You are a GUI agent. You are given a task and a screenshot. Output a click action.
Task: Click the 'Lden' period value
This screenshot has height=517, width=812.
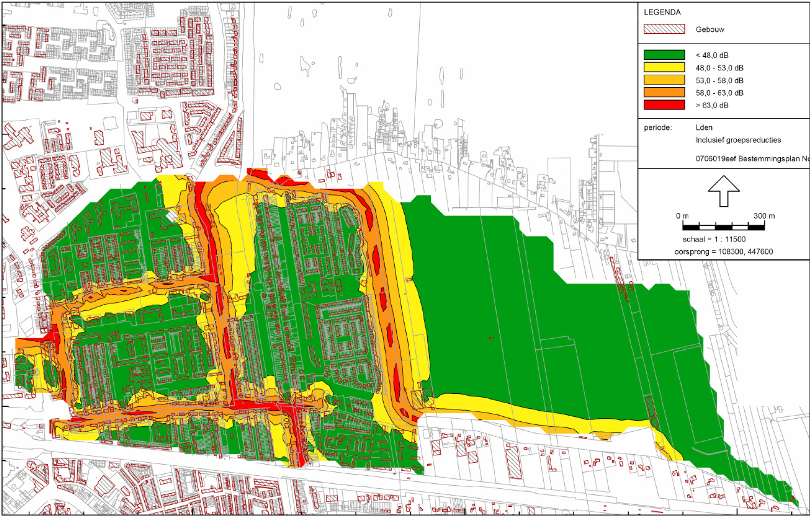coord(704,127)
